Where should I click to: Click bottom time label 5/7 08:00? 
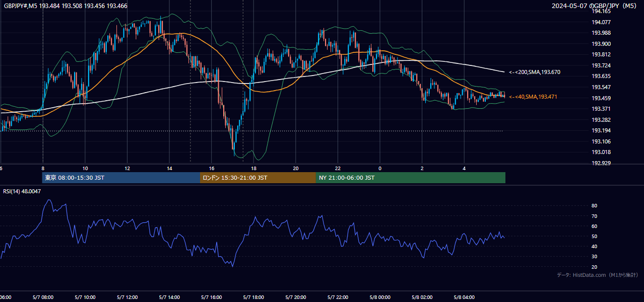click(42, 297)
